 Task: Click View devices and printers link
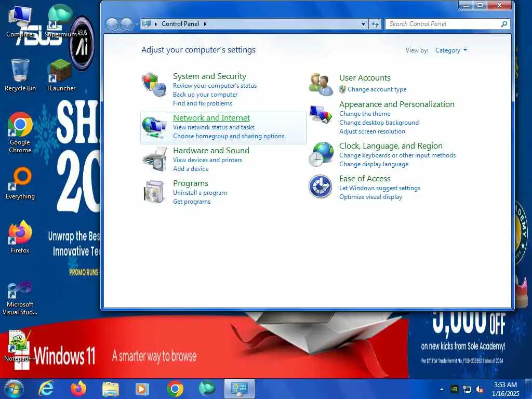(208, 160)
